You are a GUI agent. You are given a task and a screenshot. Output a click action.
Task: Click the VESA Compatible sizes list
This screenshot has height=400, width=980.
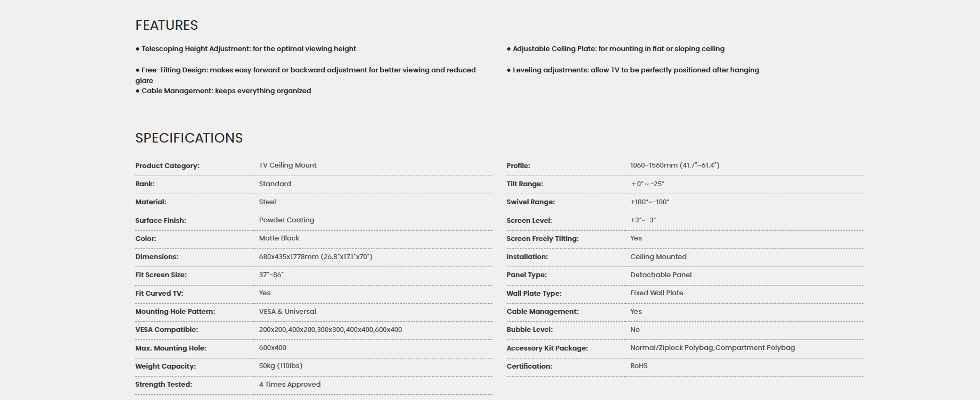click(331, 330)
